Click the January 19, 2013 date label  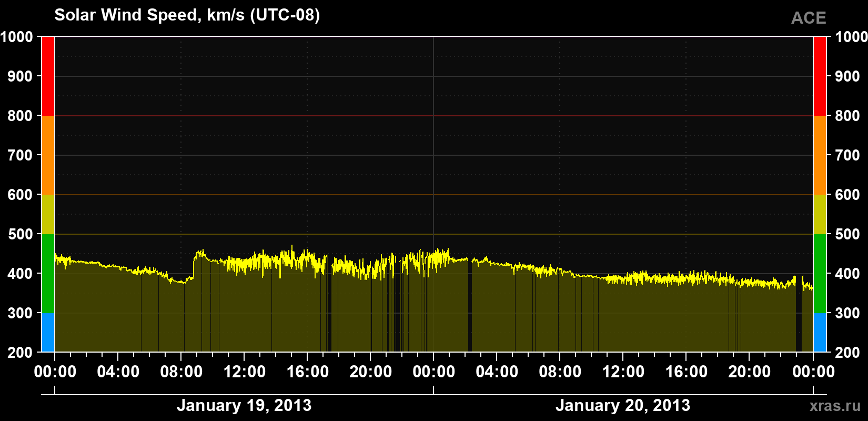point(244,406)
